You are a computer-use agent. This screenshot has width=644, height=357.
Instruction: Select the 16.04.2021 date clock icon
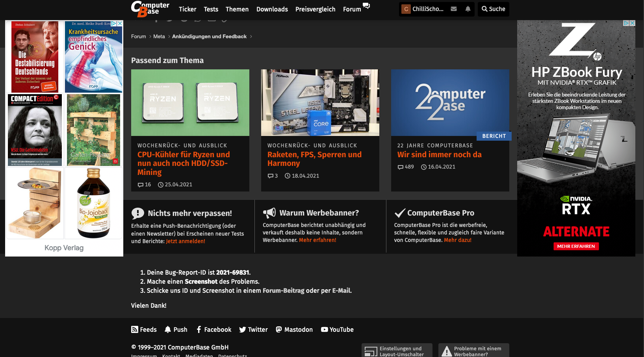click(424, 167)
